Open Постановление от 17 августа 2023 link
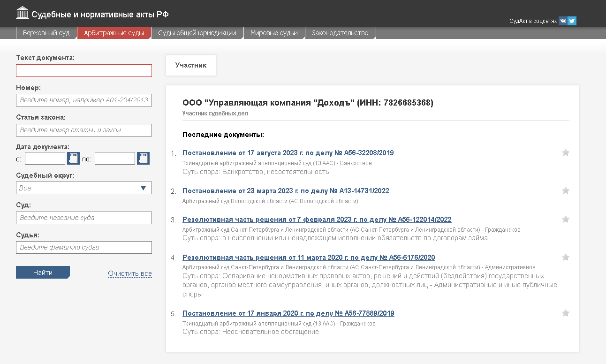Screen dimensions: 606x364 [288, 153]
